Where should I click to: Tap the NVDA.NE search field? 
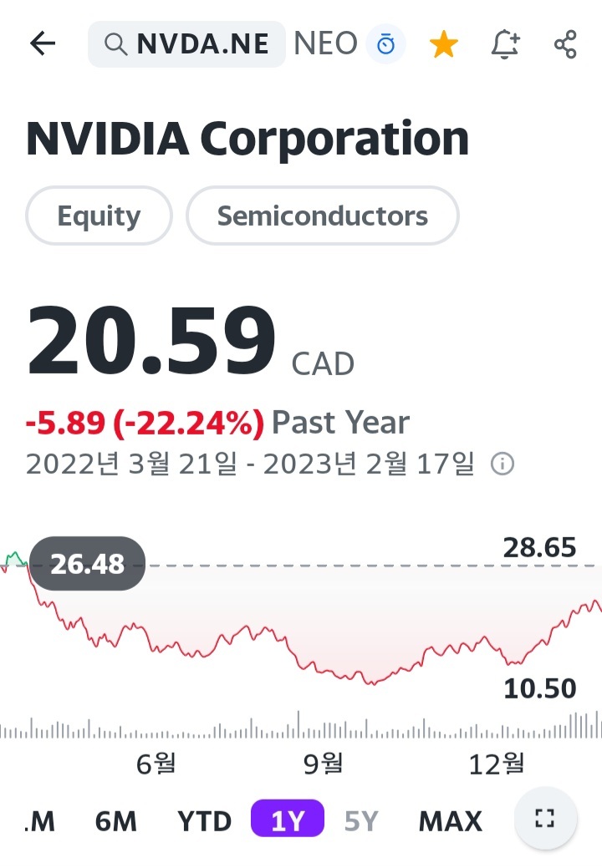tap(201, 43)
